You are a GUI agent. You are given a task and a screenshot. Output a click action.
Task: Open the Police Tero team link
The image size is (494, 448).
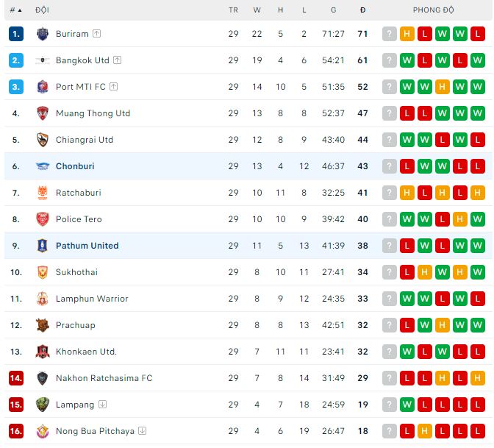[79, 219]
